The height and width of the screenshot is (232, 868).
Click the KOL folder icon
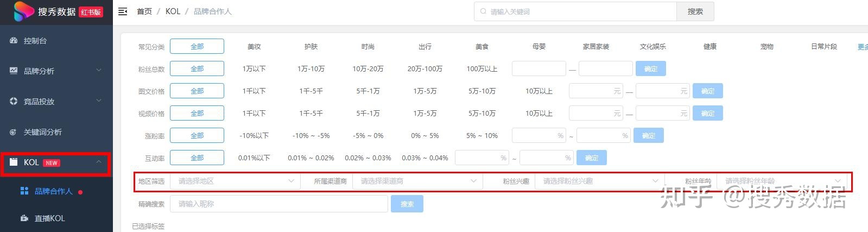(14, 162)
